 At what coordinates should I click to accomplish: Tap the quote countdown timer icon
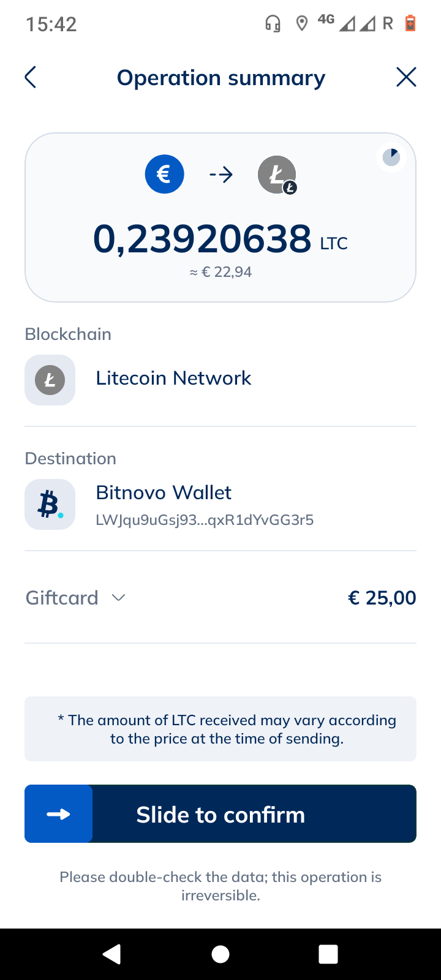point(391,158)
